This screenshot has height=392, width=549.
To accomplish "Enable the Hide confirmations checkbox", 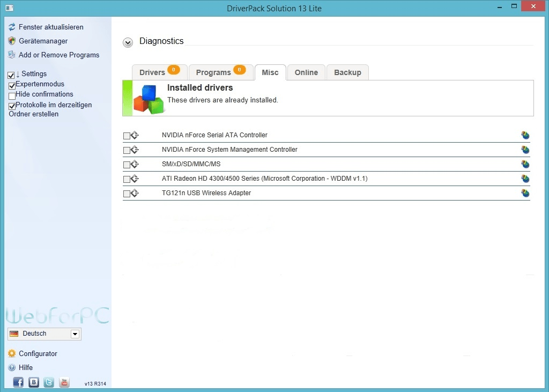I will 12,95.
